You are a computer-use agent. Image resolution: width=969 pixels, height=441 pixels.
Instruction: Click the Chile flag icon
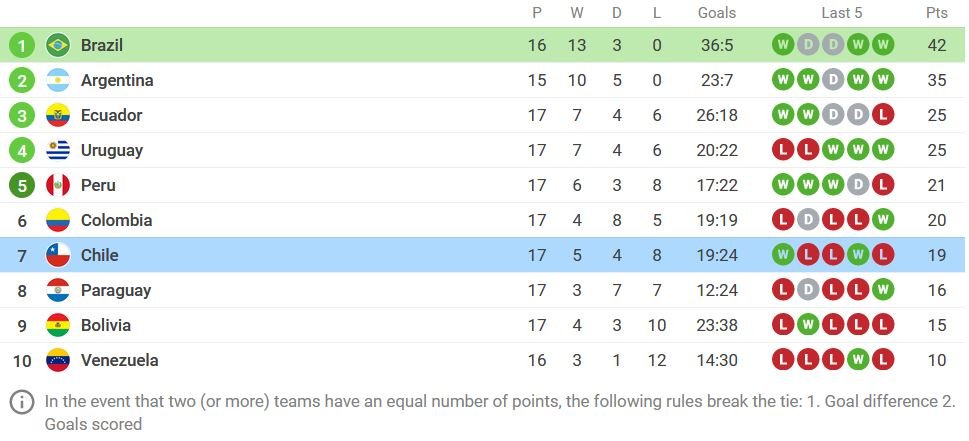coord(58,255)
